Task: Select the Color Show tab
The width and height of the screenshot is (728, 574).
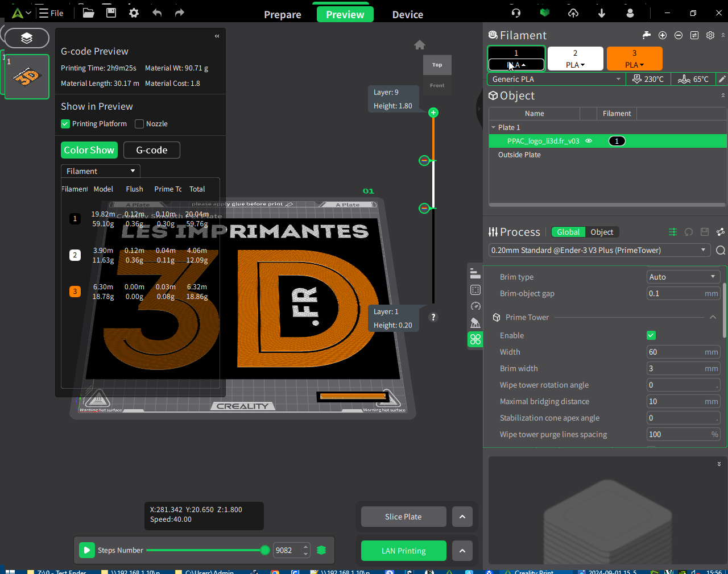Action: click(89, 150)
